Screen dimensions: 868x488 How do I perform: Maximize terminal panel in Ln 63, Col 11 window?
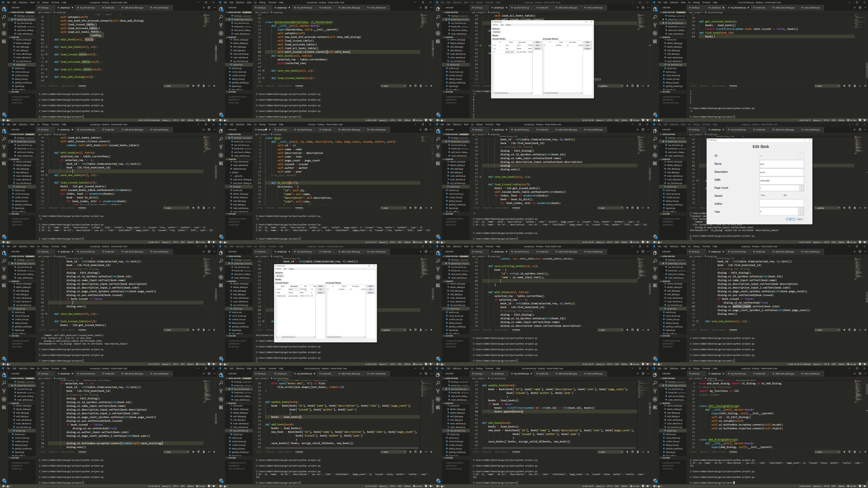point(860,86)
